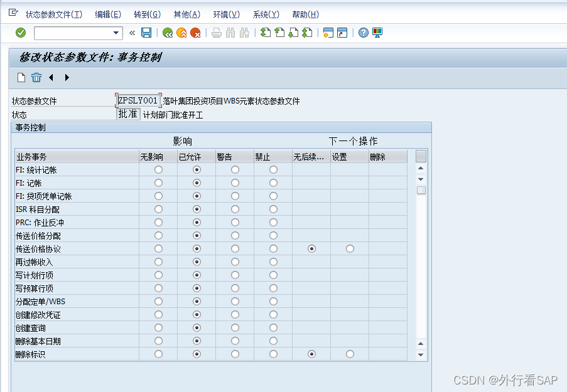Screen dimensions: 567x392
Task: Click the 创建修改凭证 row label
Action: point(38,315)
